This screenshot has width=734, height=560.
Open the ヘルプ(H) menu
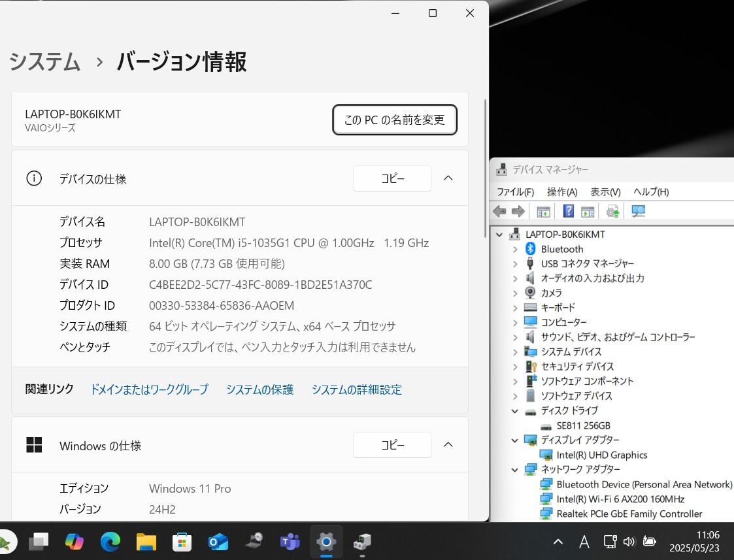coord(651,192)
